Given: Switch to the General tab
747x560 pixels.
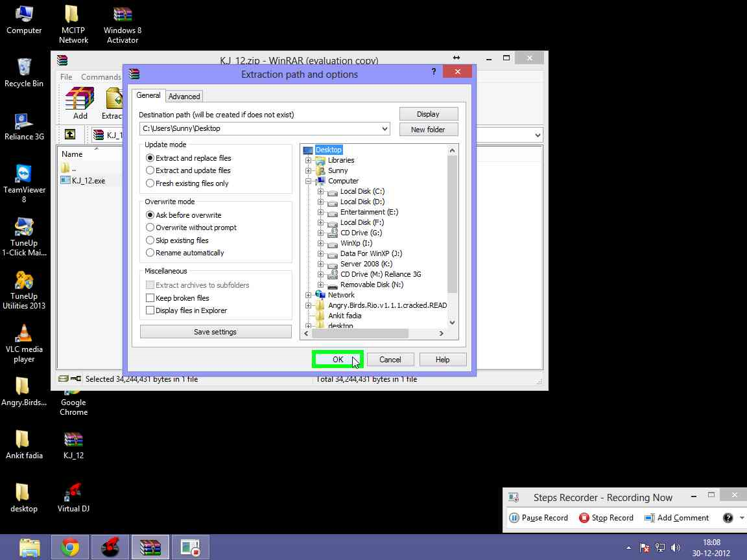Looking at the screenshot, I should tap(148, 95).
